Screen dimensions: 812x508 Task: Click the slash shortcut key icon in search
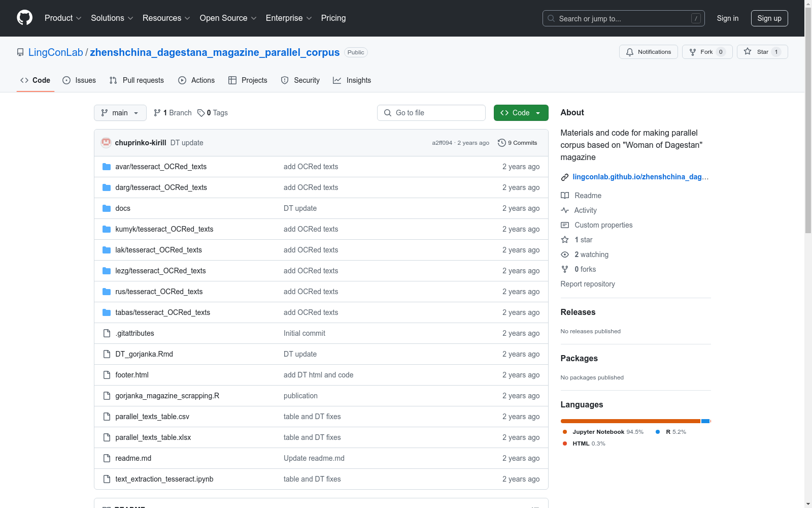click(696, 18)
